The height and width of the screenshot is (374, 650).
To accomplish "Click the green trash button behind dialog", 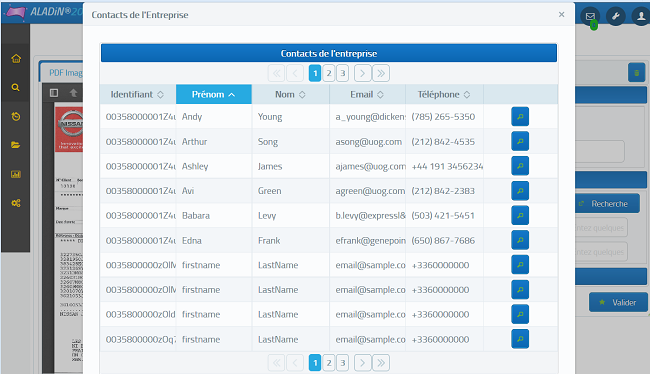I will [x=636, y=73].
